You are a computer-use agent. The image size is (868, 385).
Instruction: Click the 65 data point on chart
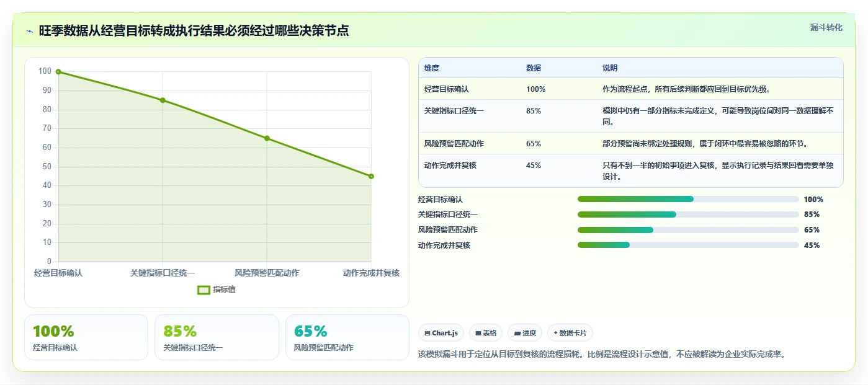point(267,138)
